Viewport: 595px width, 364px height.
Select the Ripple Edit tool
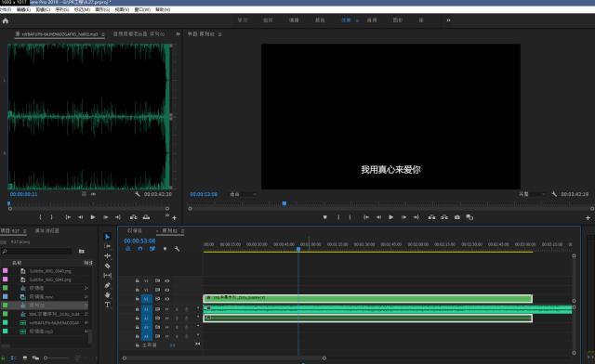click(108, 256)
